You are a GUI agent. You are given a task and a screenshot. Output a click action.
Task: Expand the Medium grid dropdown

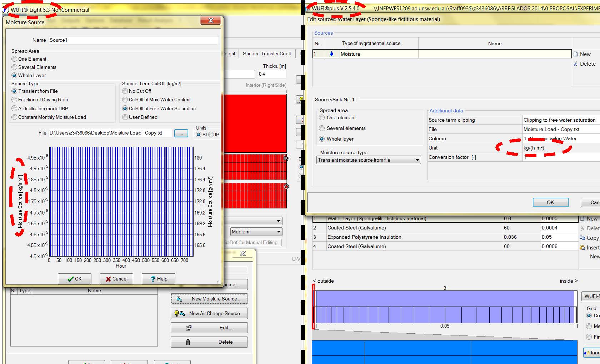pos(279,232)
